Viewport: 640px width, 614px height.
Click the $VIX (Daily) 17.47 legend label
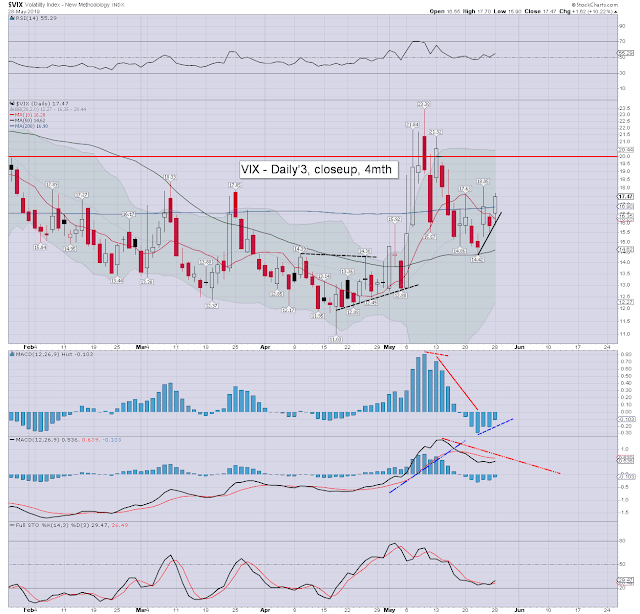(x=42, y=104)
